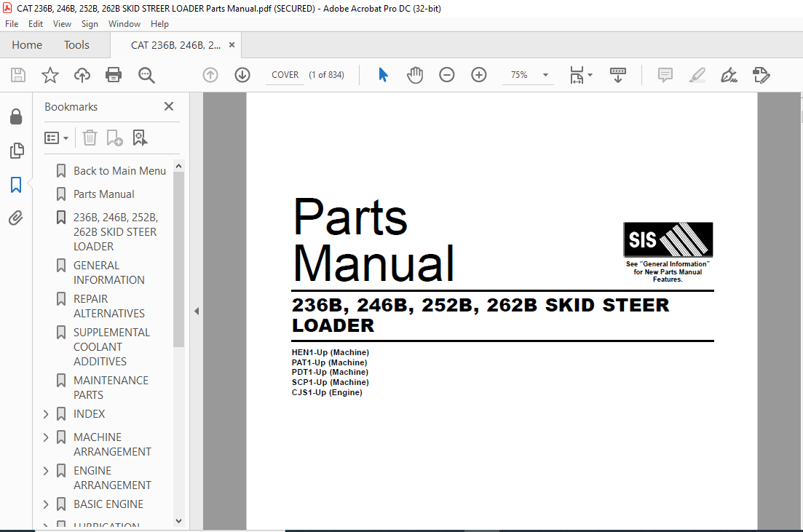Open the bookmarks options dropdown
Viewport: 803px width, 532px height.
point(56,138)
